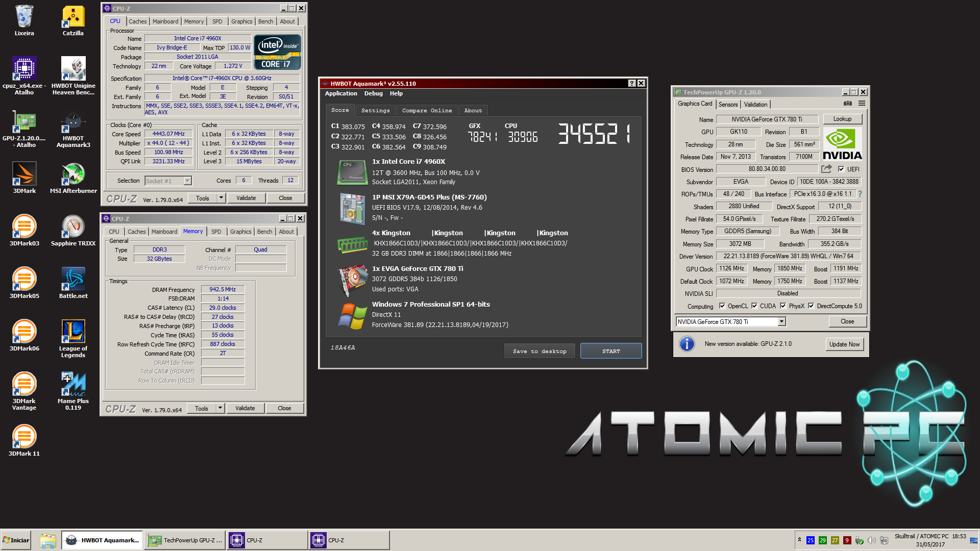This screenshot has height=551, width=980.
Task: Toggle the DirectCompute 5.0 checkbox
Action: click(x=811, y=306)
